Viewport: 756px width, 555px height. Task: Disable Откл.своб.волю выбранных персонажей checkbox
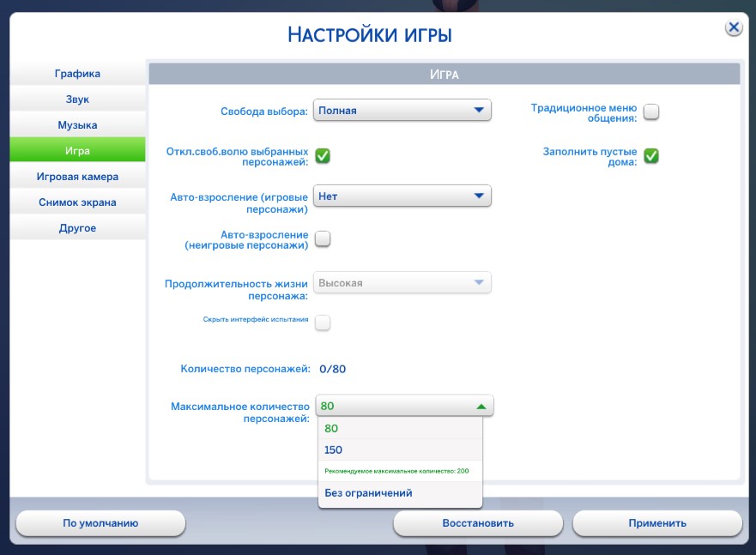click(x=323, y=155)
